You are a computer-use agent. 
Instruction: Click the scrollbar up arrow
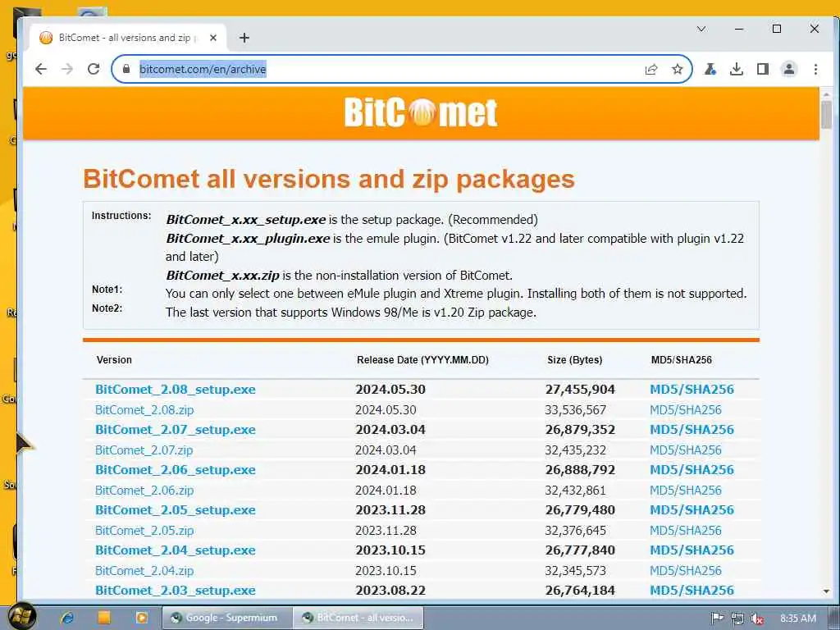(826, 94)
